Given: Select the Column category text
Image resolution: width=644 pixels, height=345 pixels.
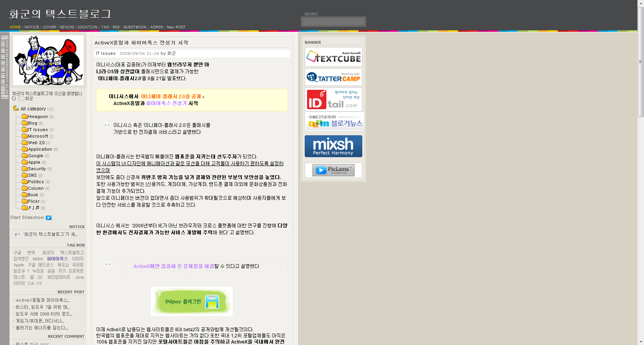Looking at the screenshot, I should tap(36, 188).
